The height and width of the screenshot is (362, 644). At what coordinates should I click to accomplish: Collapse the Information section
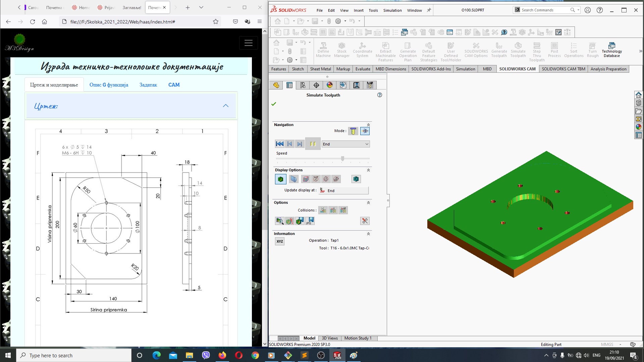click(x=368, y=234)
